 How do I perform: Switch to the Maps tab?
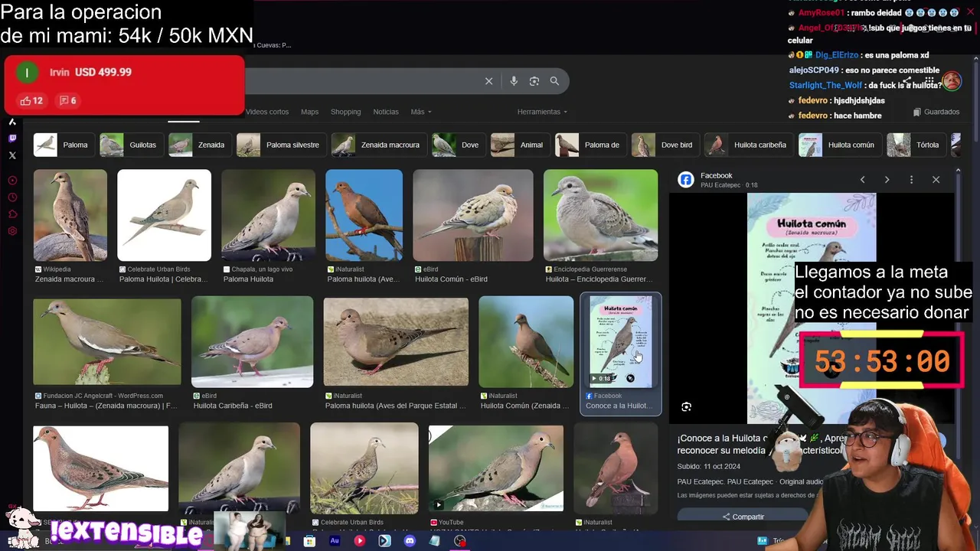(x=309, y=112)
